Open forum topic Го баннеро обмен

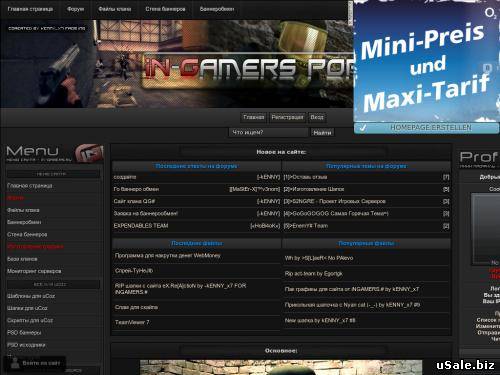[x=136, y=189]
